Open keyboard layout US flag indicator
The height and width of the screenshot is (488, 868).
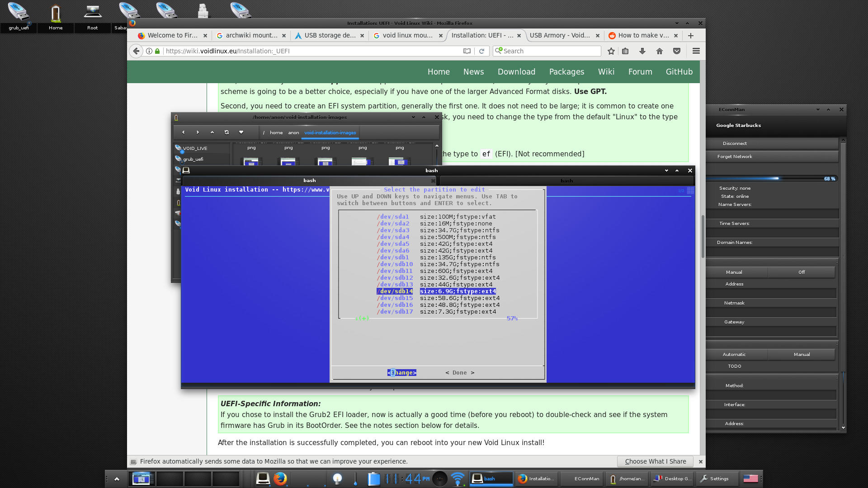click(750, 479)
